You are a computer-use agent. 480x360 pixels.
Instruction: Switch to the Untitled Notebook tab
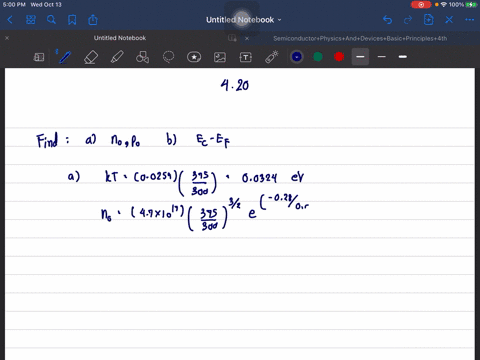(x=120, y=38)
